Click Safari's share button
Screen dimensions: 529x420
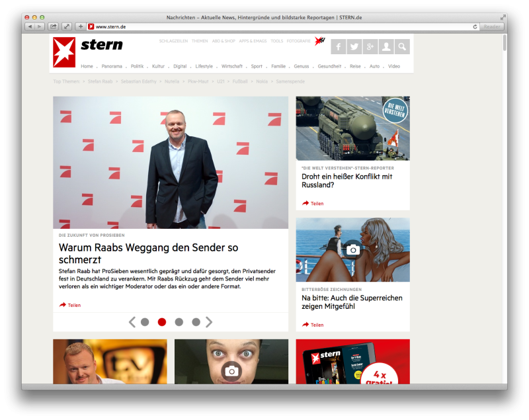(54, 26)
